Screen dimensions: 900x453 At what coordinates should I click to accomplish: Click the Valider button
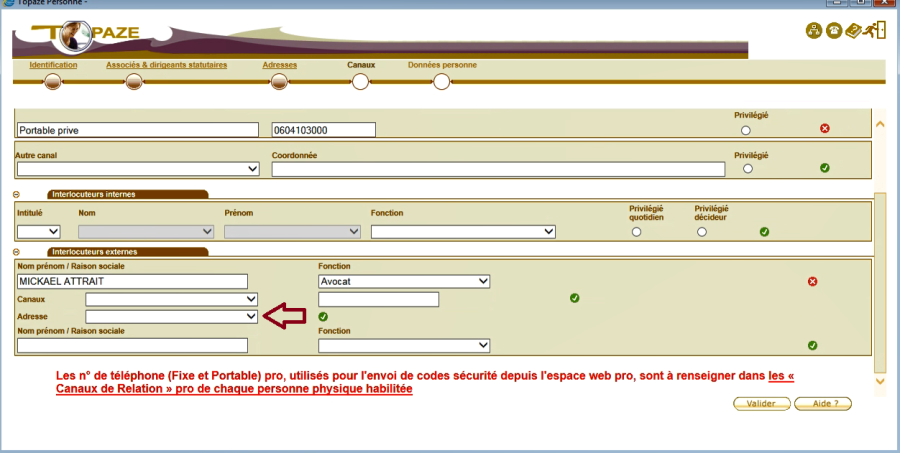[761, 404]
